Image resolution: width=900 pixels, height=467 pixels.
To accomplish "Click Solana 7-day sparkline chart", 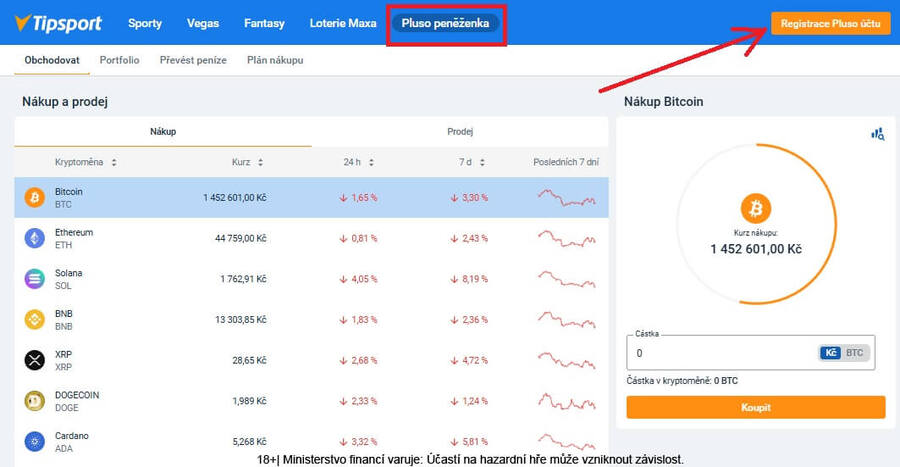I will [567, 279].
